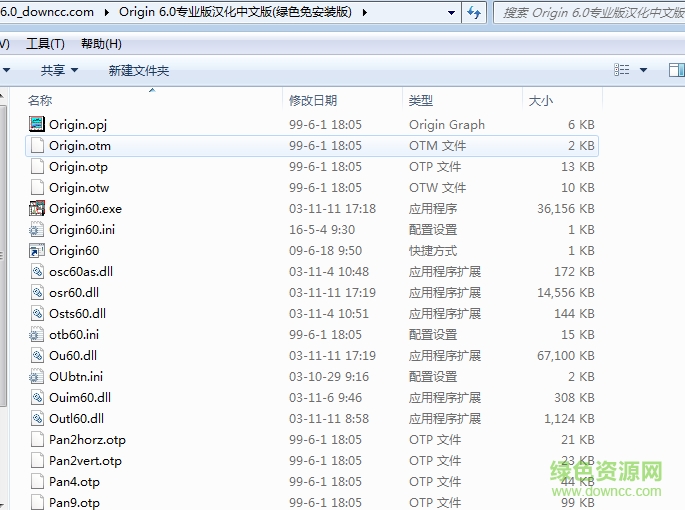Open the view options dropdown arrow
Image resolution: width=685 pixels, height=510 pixels.
point(643,70)
